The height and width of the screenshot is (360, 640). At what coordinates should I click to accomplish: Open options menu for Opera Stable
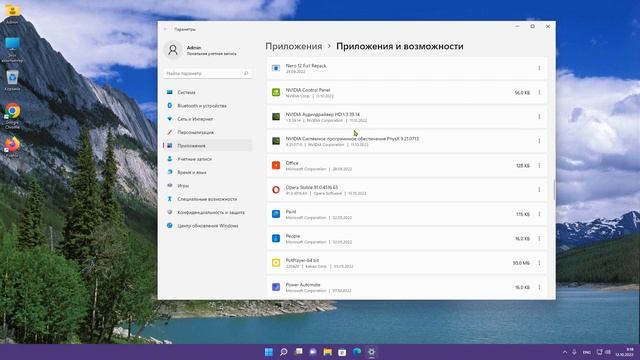pos(539,190)
